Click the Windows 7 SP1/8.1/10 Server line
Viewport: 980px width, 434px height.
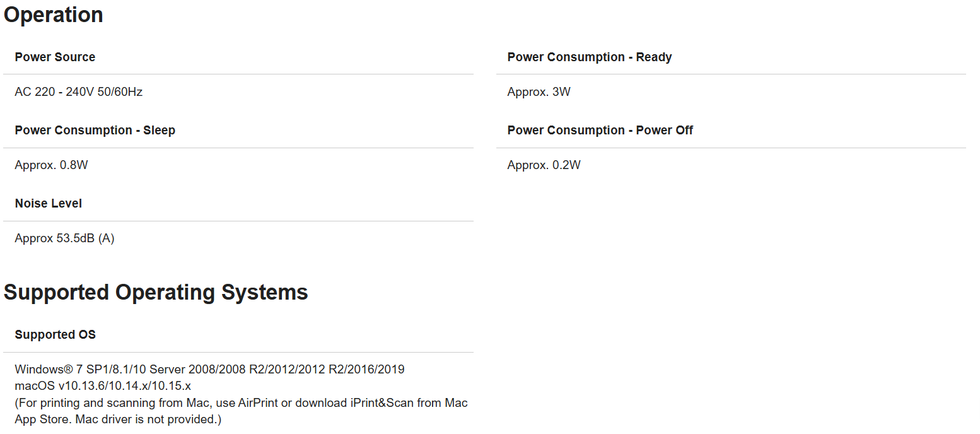[x=210, y=370]
